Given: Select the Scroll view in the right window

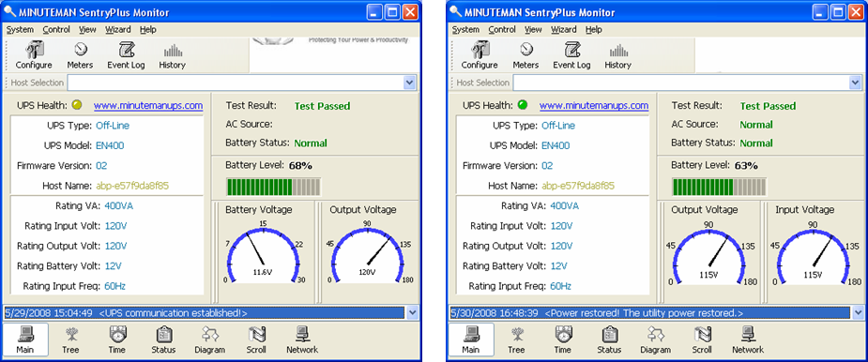Looking at the screenshot, I should pos(702,339).
